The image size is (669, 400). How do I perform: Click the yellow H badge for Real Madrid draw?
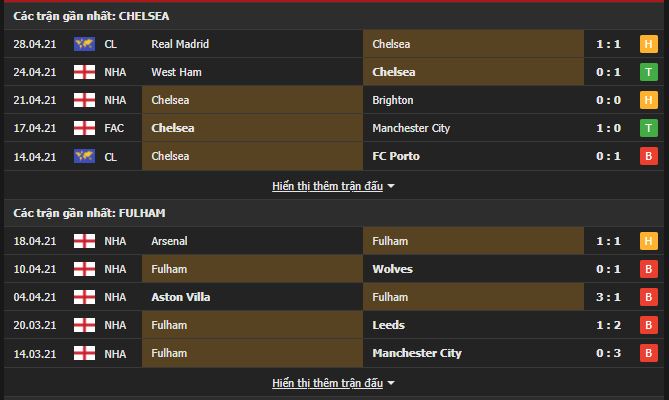647,44
